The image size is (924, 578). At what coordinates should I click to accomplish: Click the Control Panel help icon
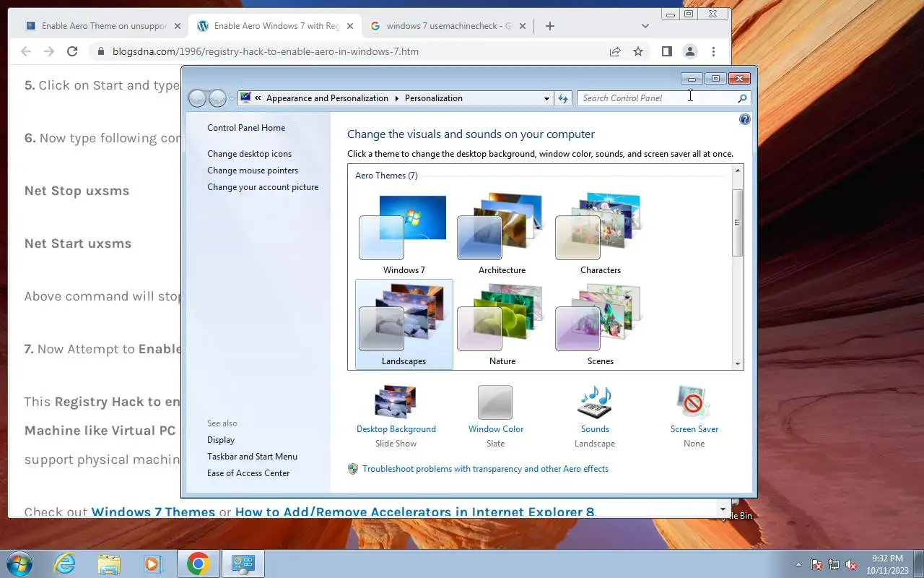coord(745,119)
